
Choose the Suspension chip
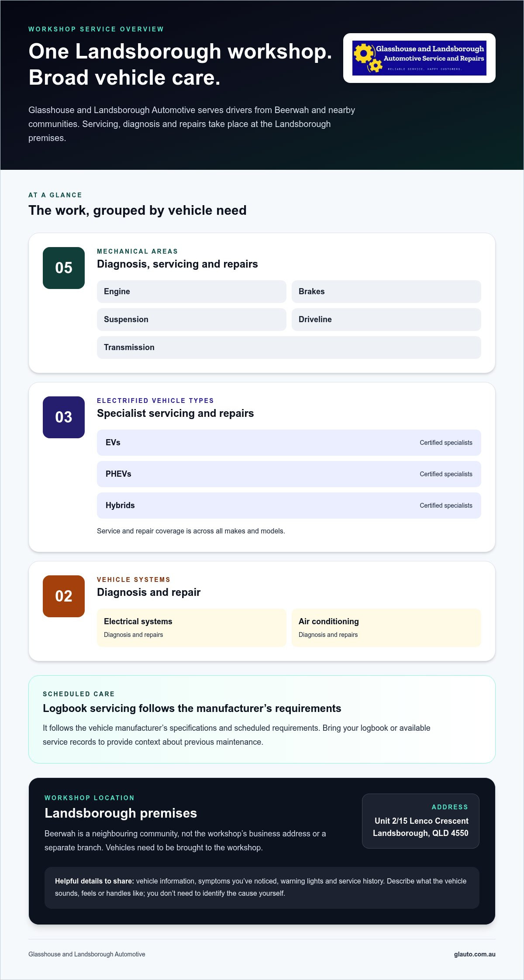point(192,320)
